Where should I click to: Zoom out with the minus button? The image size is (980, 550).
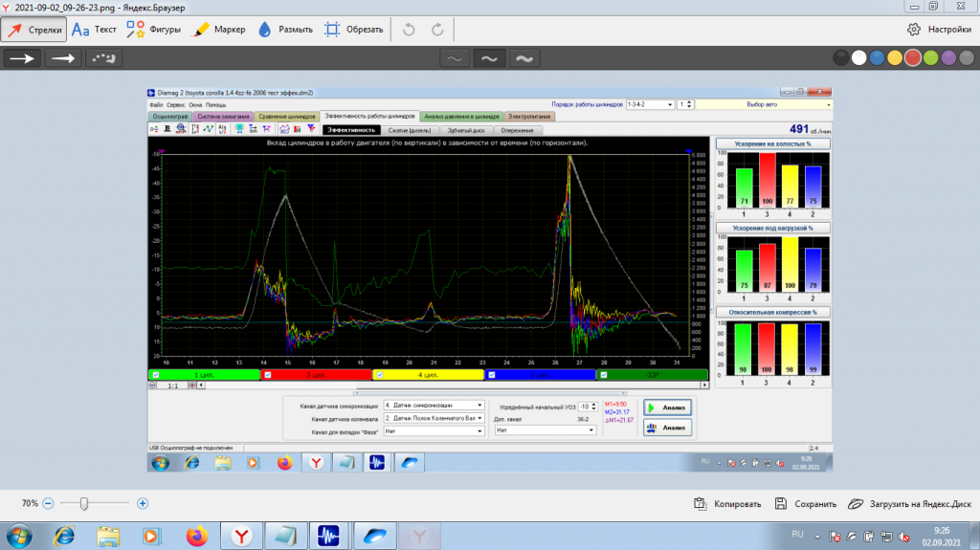(x=48, y=503)
